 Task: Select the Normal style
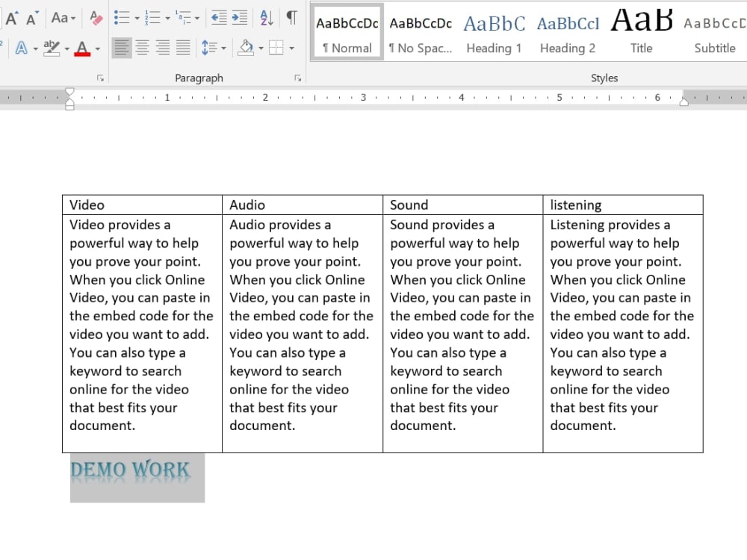point(347,32)
